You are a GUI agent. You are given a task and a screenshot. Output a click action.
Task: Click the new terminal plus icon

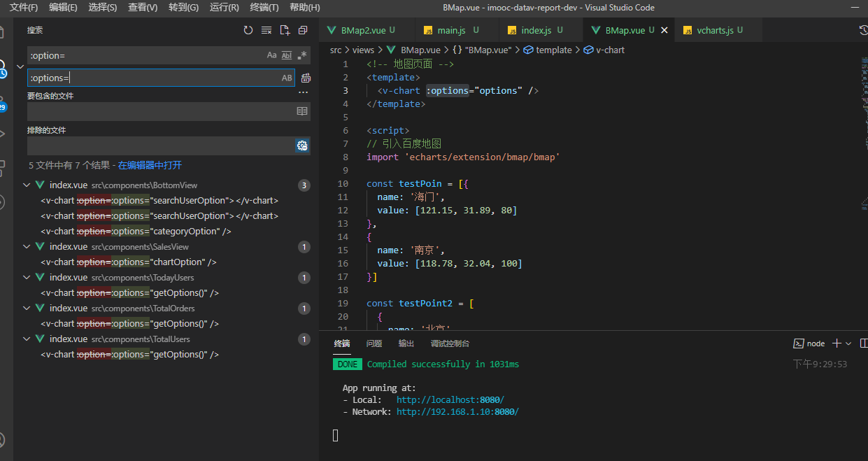click(x=836, y=343)
